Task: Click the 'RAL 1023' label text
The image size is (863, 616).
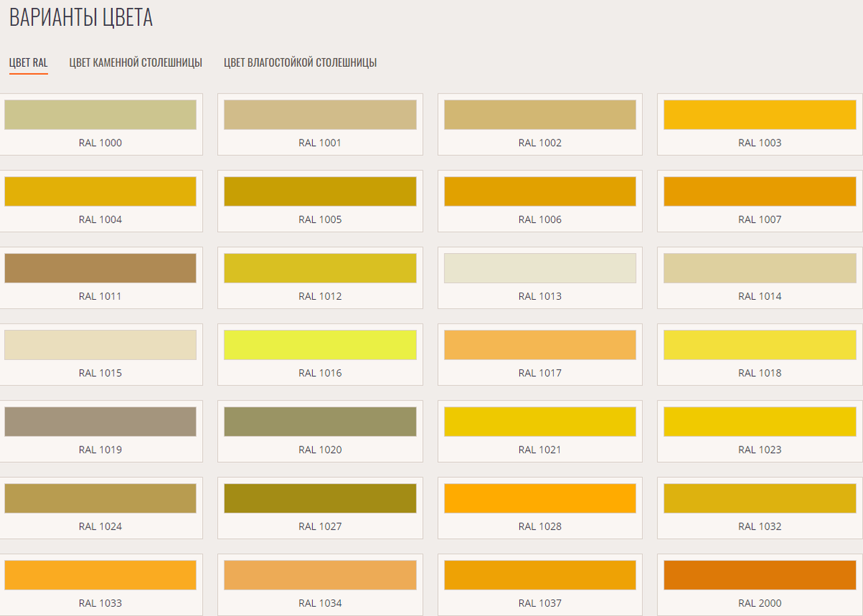Action: tap(760, 450)
